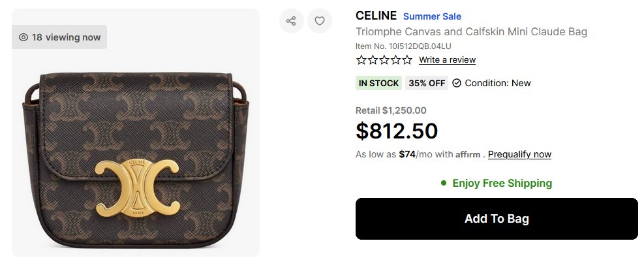
Task: Add item to wishlist with heart icon
Action: point(320,21)
